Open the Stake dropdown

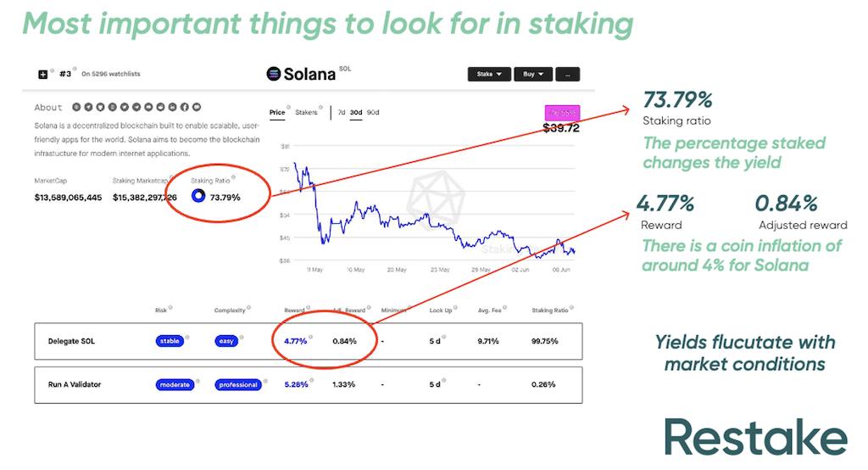[489, 75]
